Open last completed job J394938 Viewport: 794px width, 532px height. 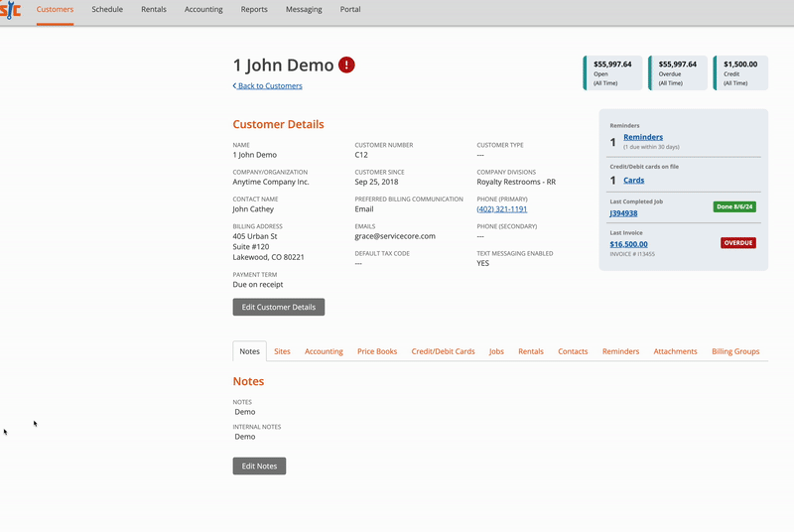(x=623, y=213)
